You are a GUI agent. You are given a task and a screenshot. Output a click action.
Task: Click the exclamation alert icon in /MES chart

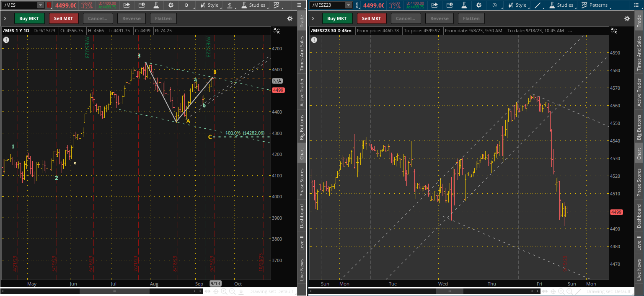coord(6,40)
